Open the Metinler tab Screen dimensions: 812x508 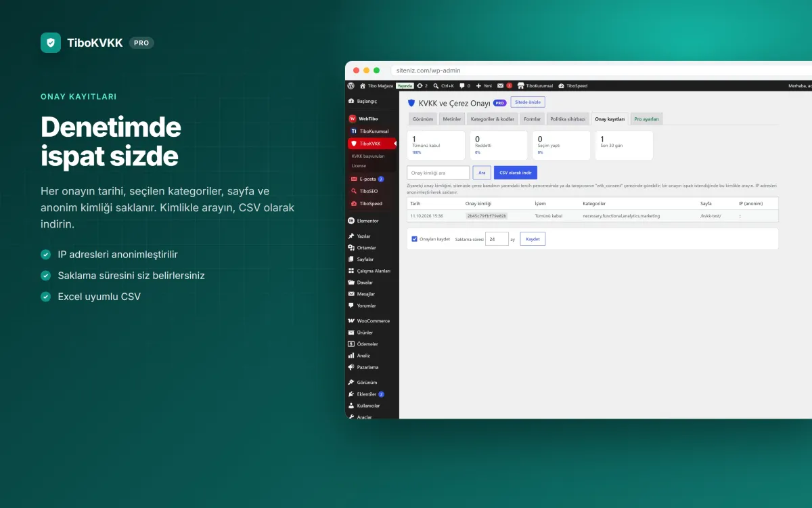452,119
